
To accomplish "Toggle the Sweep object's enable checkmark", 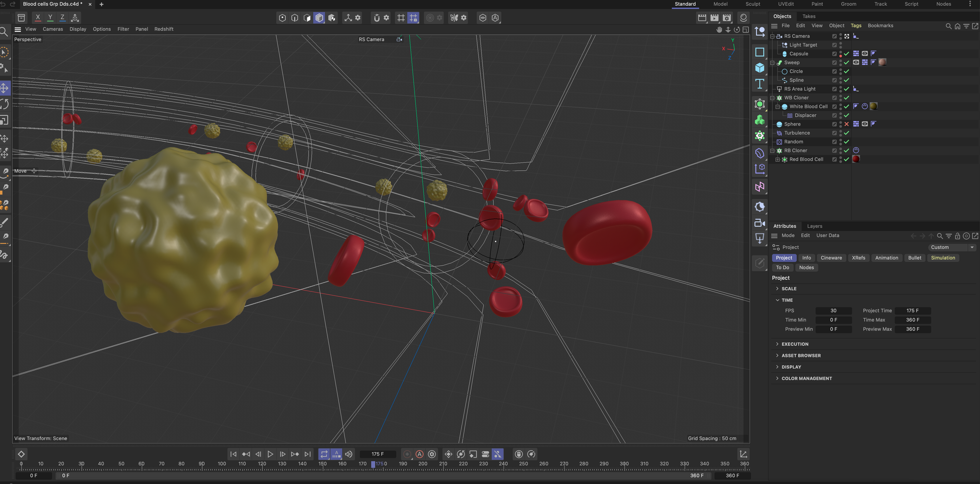I will pyautogui.click(x=846, y=63).
